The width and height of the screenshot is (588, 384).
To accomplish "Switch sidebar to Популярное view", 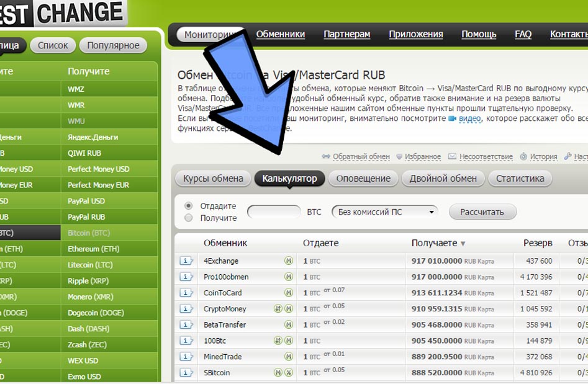I will (113, 45).
